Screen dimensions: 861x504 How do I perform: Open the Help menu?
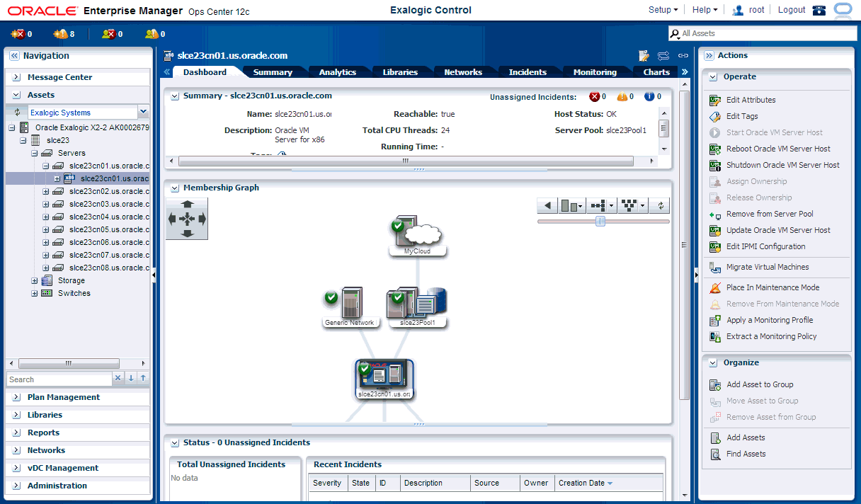point(705,10)
